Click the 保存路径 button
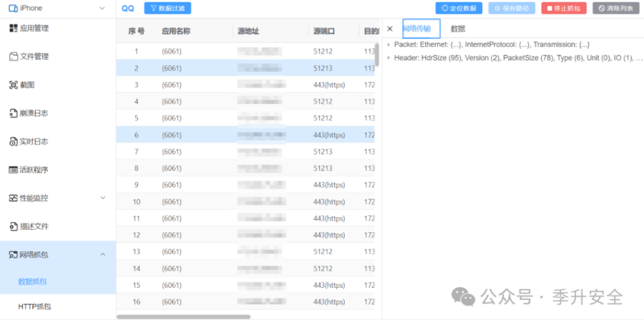This screenshot has width=644, height=323. click(x=512, y=8)
